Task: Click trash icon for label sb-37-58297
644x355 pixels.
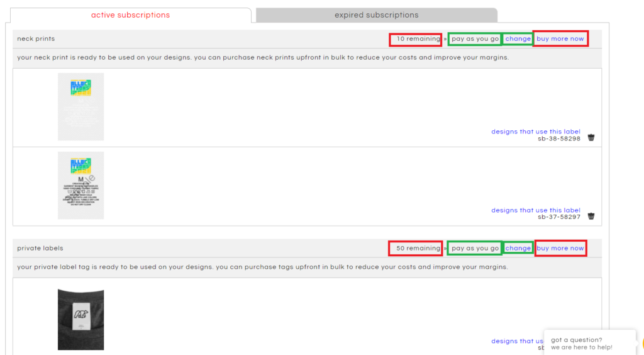Action: [x=591, y=217]
